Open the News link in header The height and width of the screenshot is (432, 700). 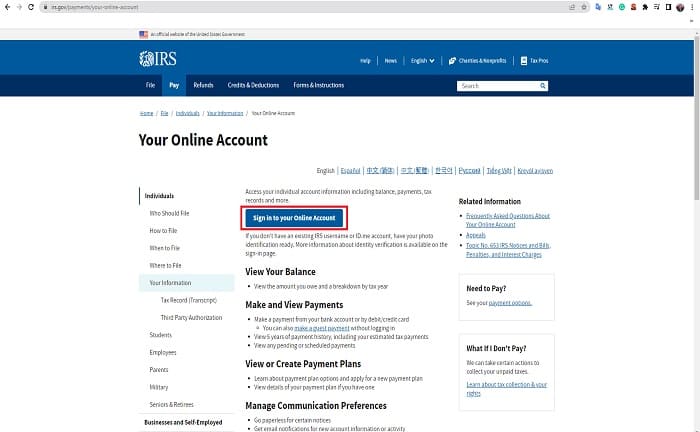(x=391, y=61)
